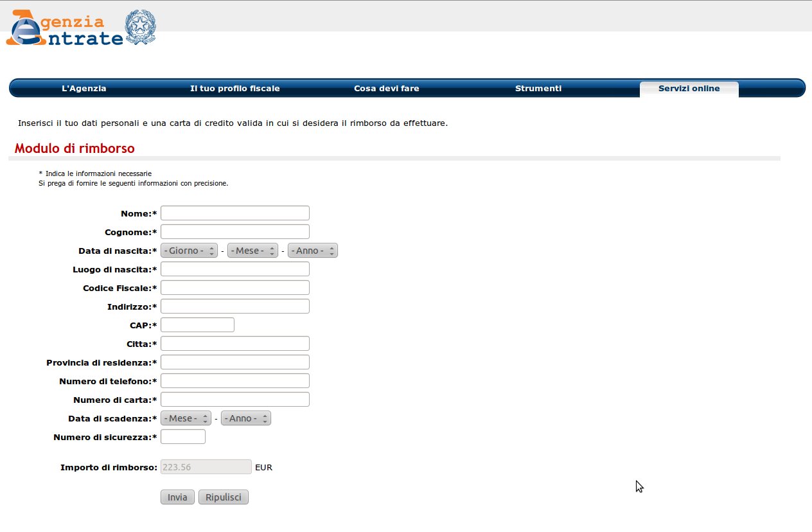
Task: Open the Cosa devi fare menu
Action: pos(387,89)
